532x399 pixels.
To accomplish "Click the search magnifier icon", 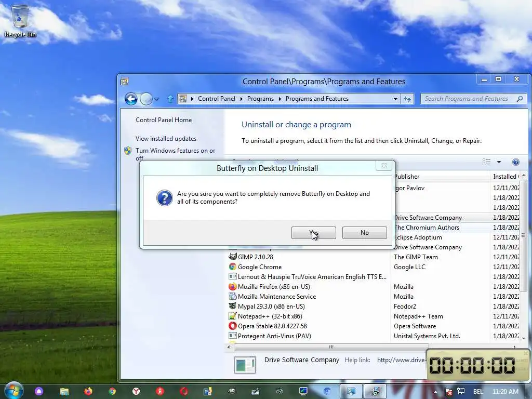I will point(520,99).
